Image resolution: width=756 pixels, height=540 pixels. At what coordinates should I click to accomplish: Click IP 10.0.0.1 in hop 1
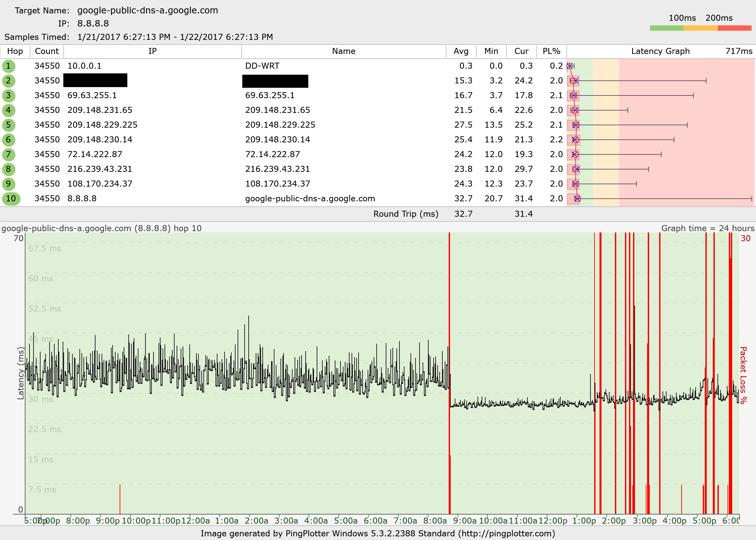tap(84, 66)
